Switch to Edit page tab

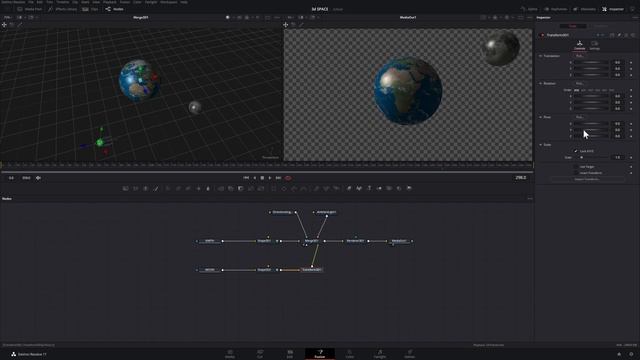pos(290,354)
